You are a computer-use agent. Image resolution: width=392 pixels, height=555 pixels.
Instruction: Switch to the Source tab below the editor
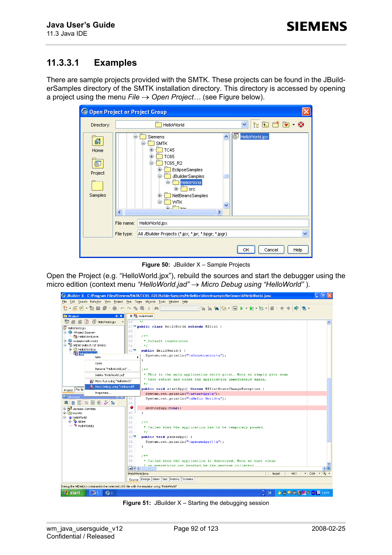pos(134,479)
